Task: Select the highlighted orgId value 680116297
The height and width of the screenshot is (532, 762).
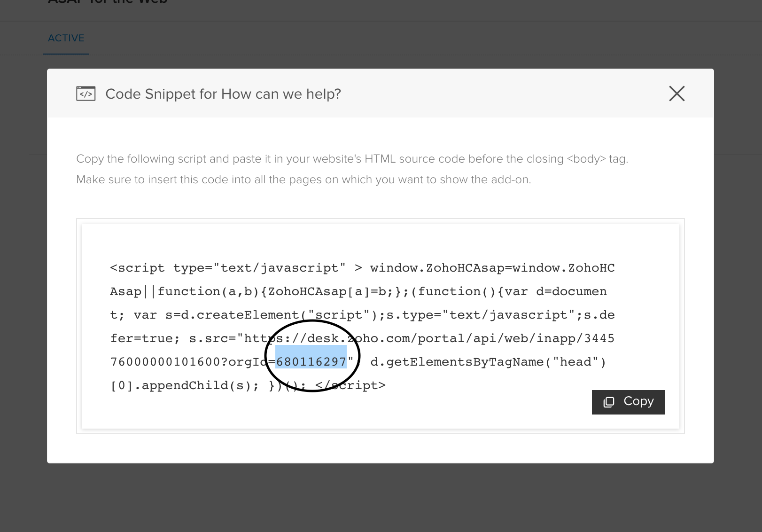Action: 311,362
